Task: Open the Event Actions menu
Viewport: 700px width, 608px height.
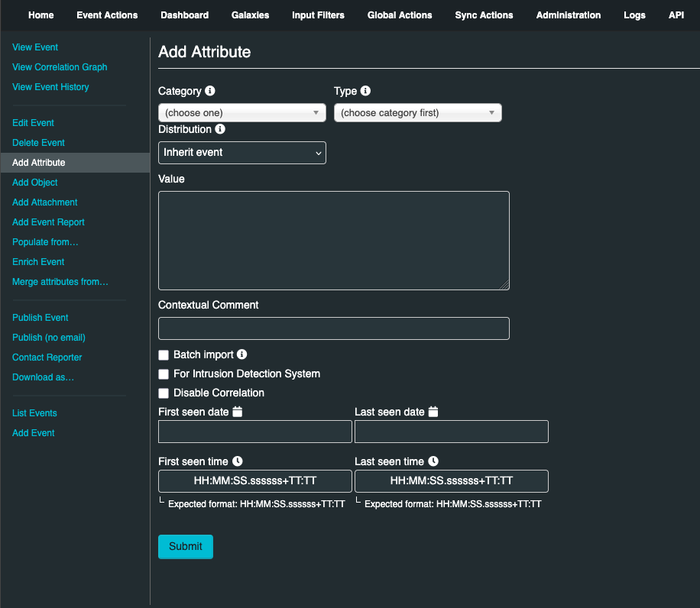Action: click(107, 15)
